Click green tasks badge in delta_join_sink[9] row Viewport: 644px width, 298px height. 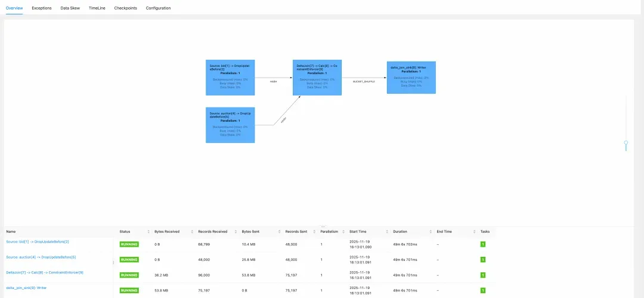pyautogui.click(x=483, y=290)
